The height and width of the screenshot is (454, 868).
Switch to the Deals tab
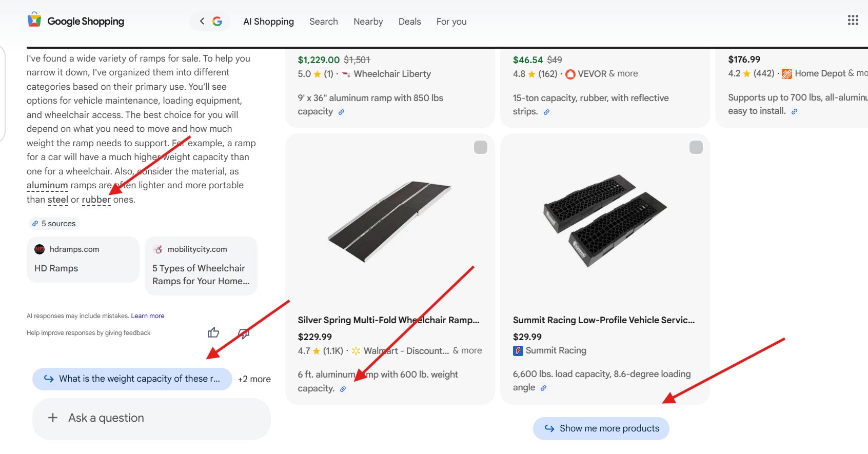pyautogui.click(x=409, y=21)
